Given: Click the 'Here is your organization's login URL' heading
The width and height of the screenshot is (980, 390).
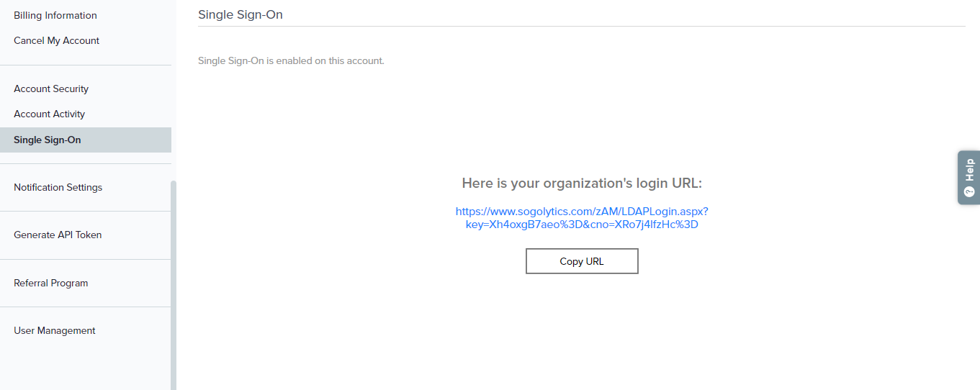Looking at the screenshot, I should point(582,183).
